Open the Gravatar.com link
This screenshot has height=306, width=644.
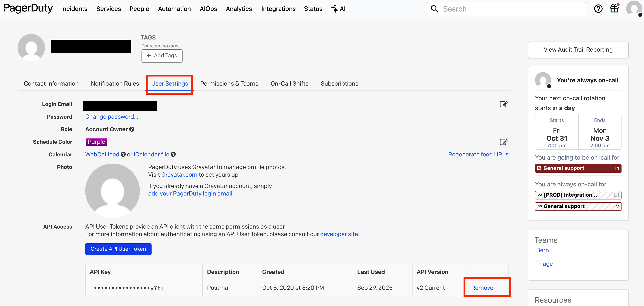coord(179,175)
